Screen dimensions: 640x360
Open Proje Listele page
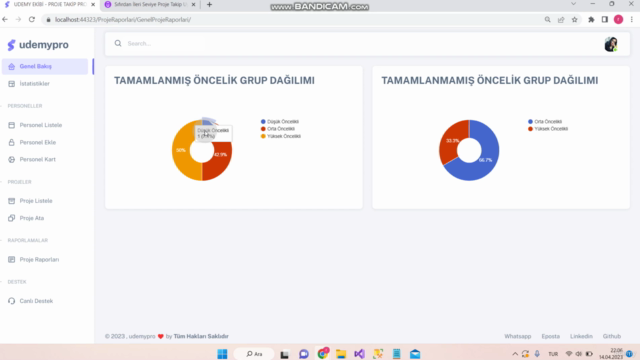point(36,201)
